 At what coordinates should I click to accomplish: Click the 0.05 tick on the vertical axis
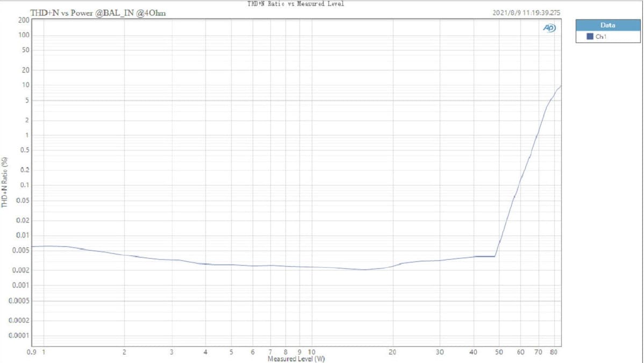point(24,200)
